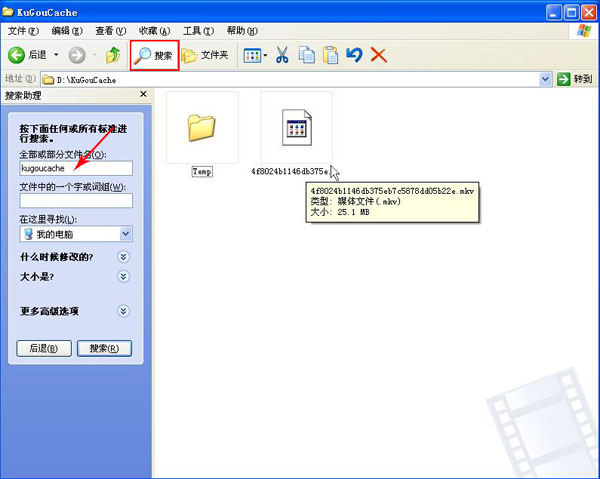Open the 编辑(E) menu
Screen dimensions: 600x479
[67, 31]
